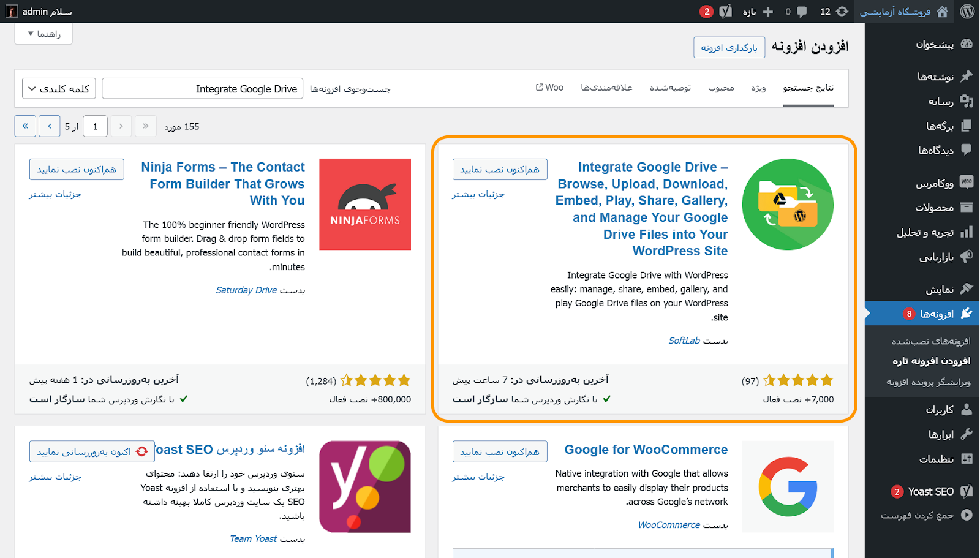Open the Yoast icon in the admin bar

click(726, 12)
